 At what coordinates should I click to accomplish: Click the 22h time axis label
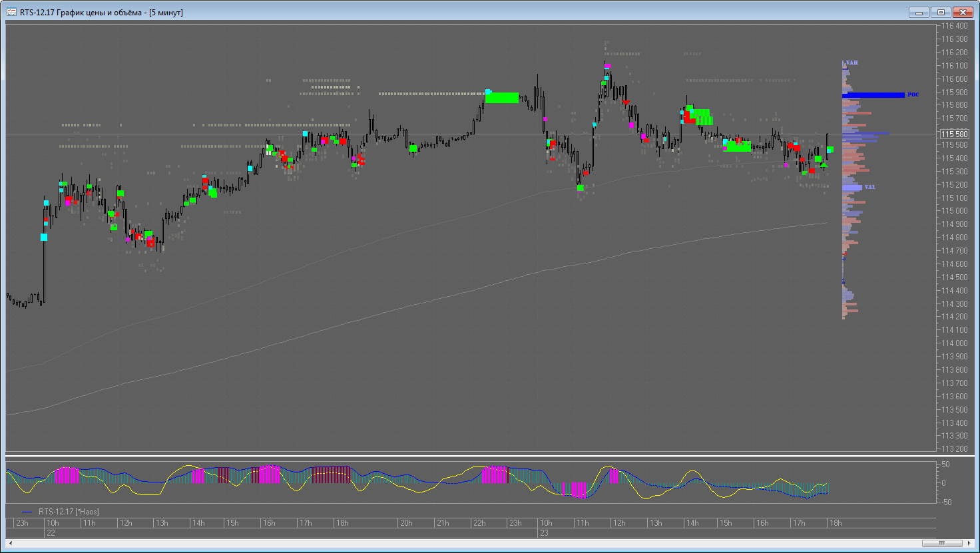479,523
